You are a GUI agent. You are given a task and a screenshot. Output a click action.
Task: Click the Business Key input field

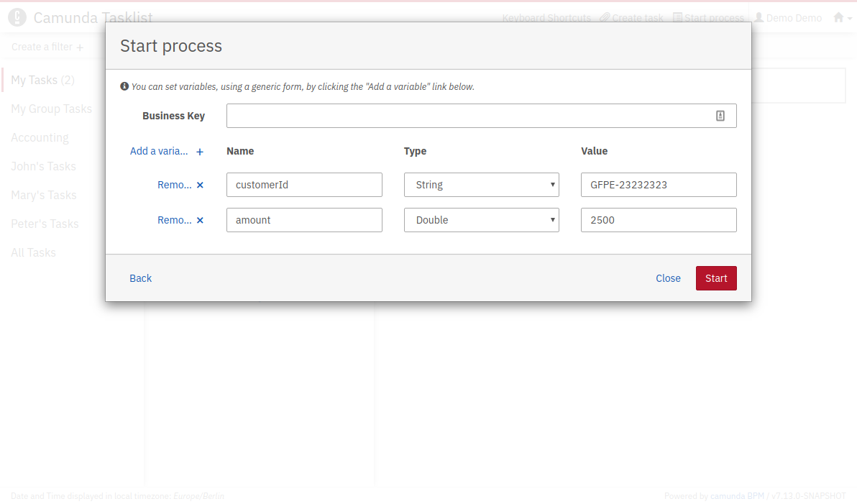pos(467,116)
